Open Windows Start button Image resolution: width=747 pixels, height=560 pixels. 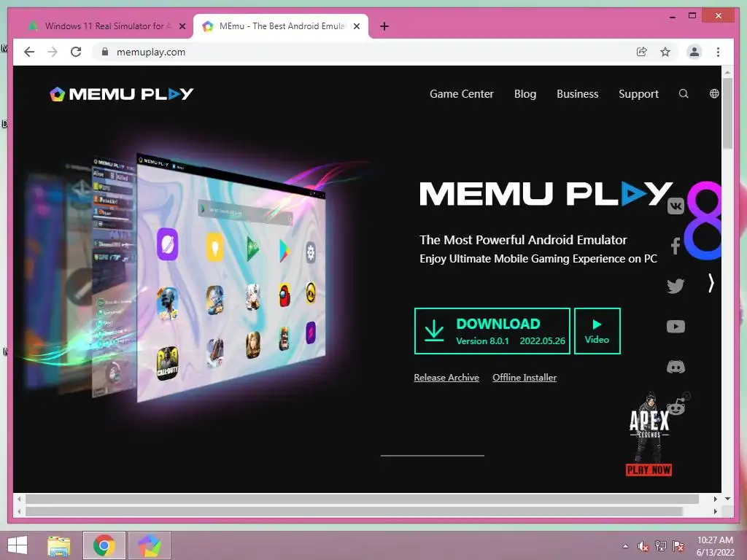pos(18,545)
